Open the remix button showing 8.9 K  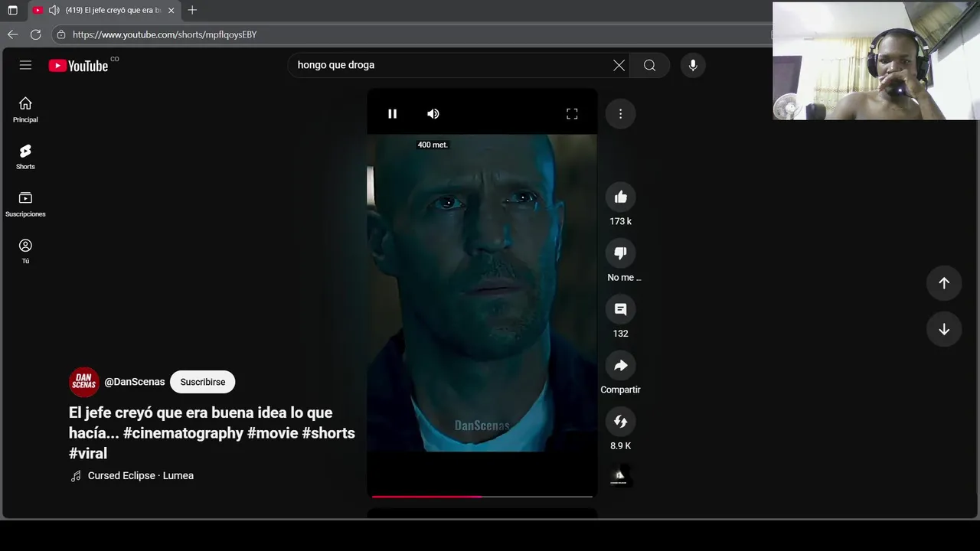pyautogui.click(x=620, y=422)
